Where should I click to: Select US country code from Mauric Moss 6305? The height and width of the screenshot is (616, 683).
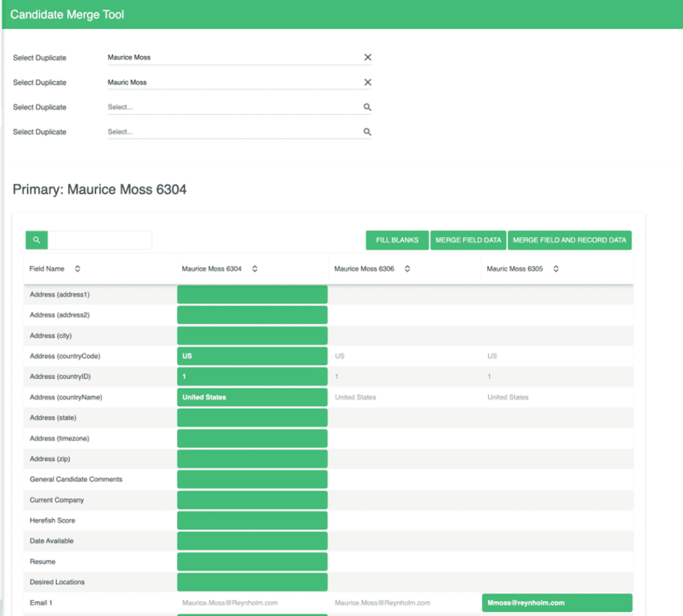(x=492, y=356)
